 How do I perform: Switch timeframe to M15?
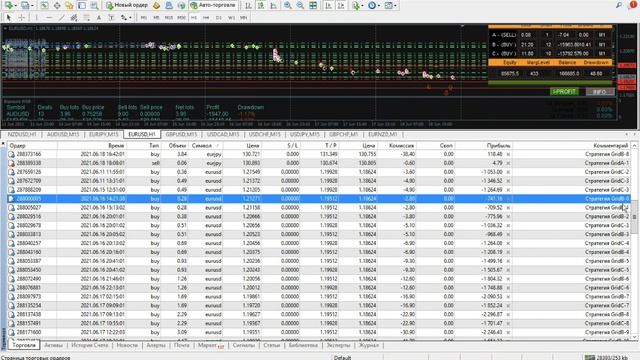[x=169, y=18]
